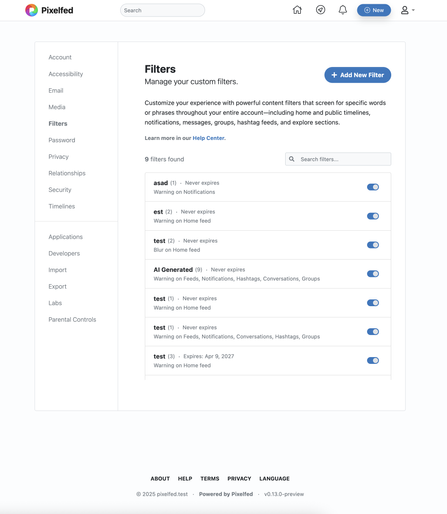Image resolution: width=447 pixels, height=514 pixels.
Task: Click the est filter name
Action: pos(158,212)
